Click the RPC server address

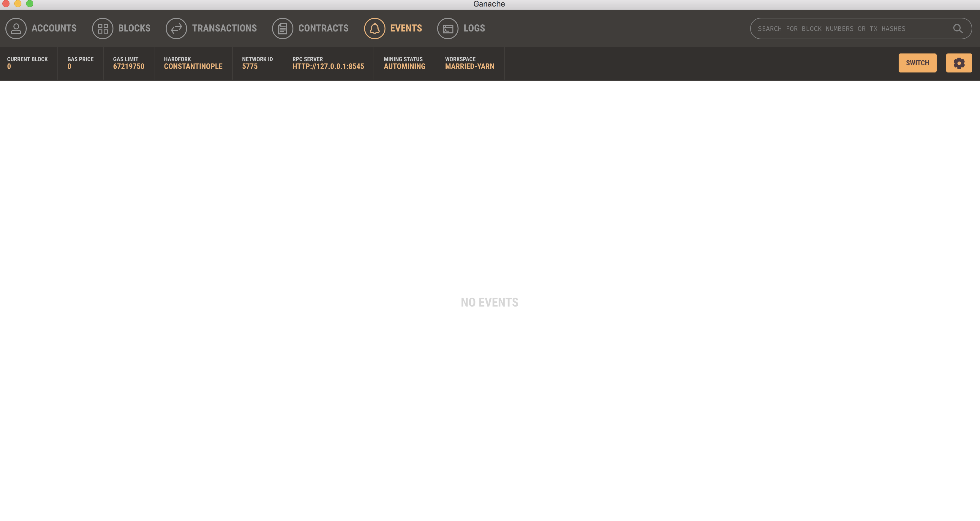tap(328, 67)
